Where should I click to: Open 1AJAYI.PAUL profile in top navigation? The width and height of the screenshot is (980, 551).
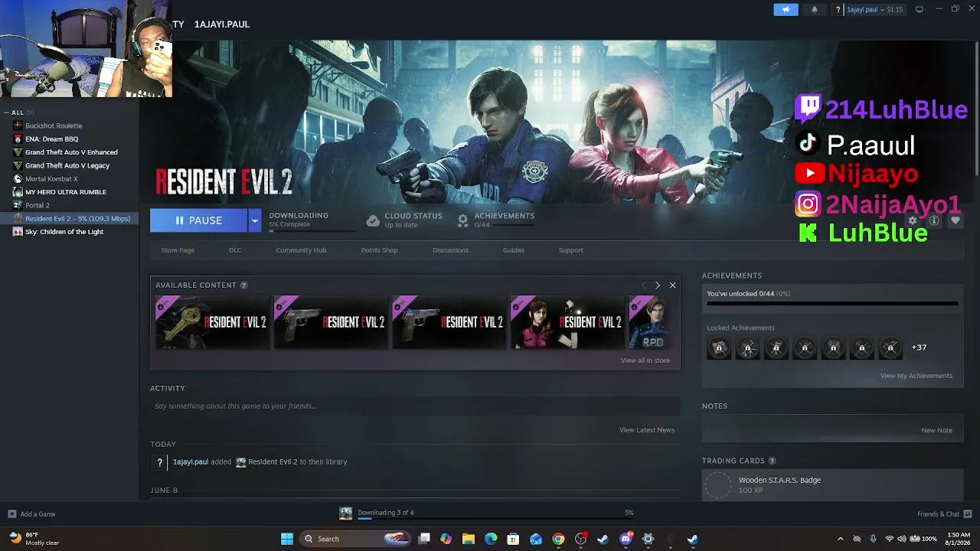pos(222,24)
